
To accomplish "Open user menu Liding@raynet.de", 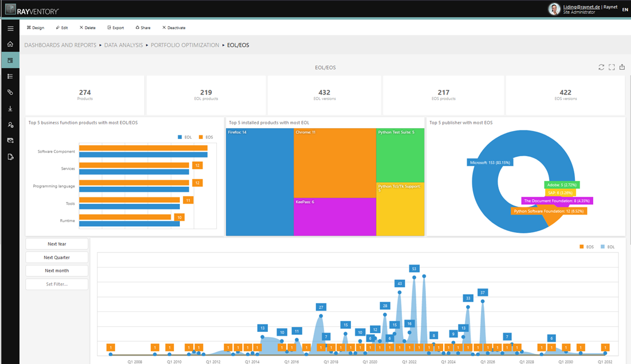I will click(x=582, y=7).
